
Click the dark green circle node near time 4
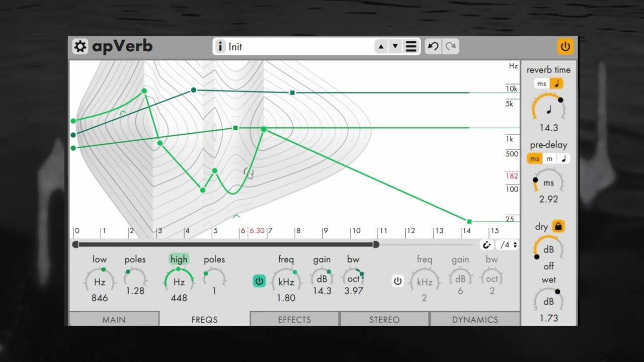tap(193, 90)
